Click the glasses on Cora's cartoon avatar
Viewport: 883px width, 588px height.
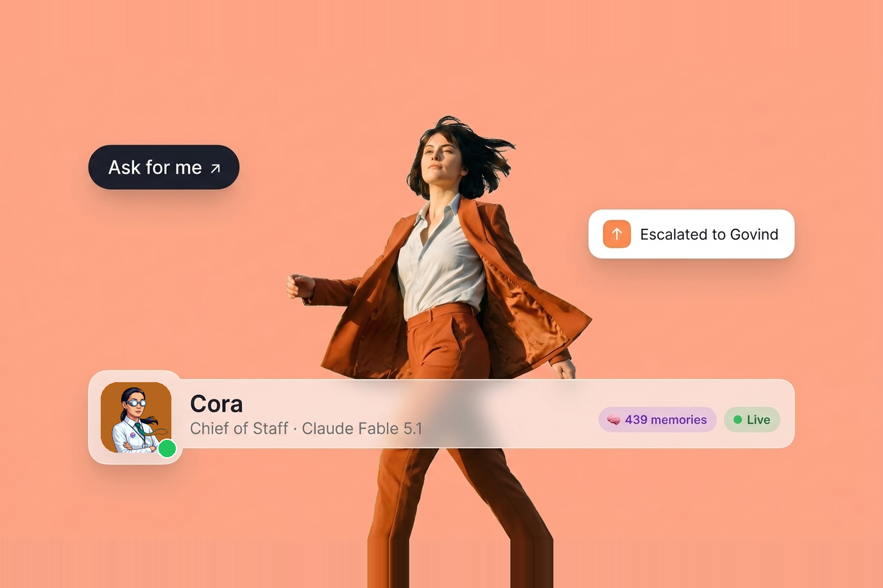[x=135, y=403]
